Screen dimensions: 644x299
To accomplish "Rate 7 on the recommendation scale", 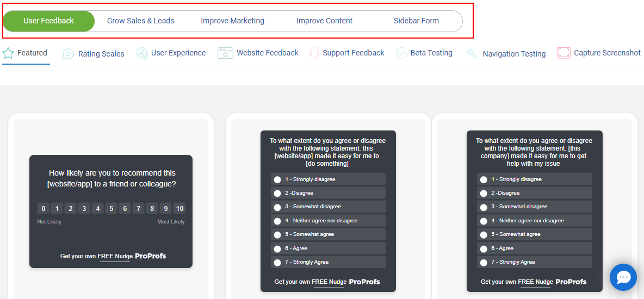I will (x=138, y=208).
